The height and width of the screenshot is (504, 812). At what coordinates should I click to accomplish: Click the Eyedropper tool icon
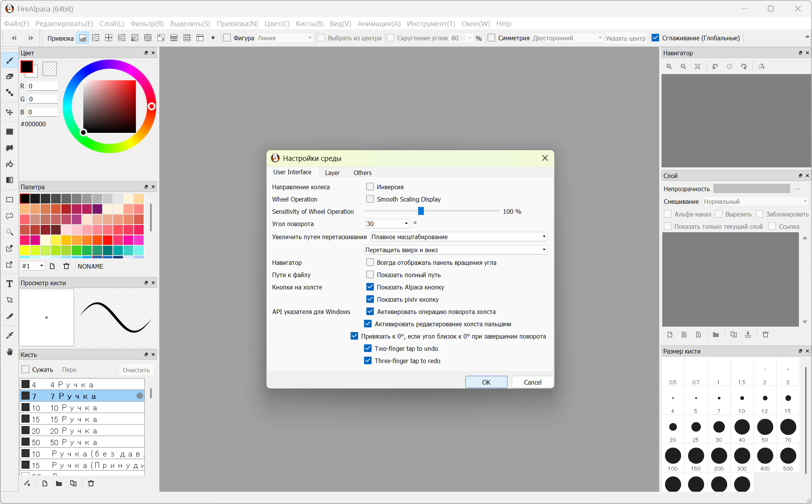(x=10, y=335)
